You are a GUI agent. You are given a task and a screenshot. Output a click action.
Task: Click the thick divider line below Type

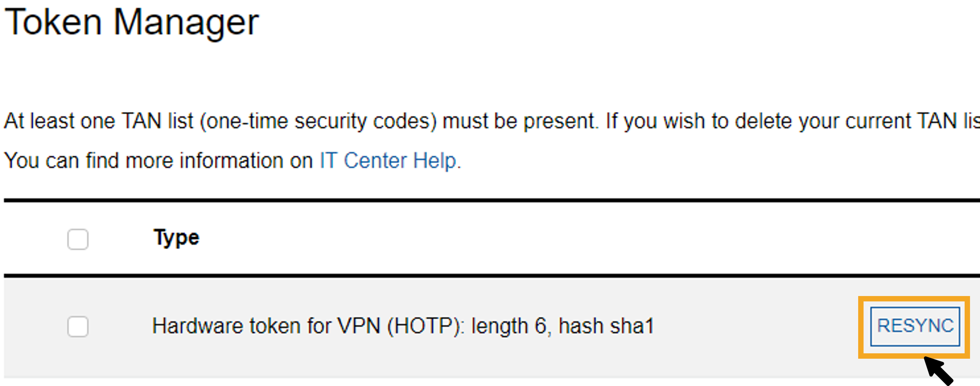coord(492,276)
